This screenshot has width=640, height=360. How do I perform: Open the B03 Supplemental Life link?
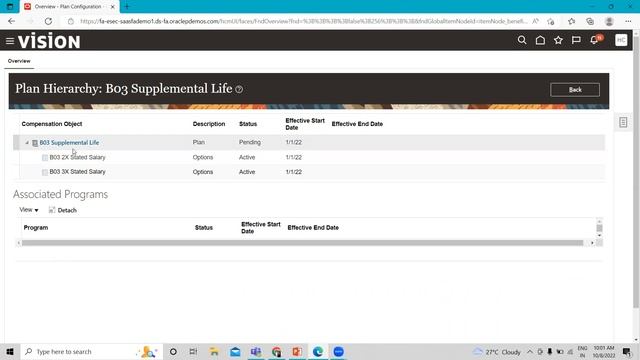tap(69, 142)
